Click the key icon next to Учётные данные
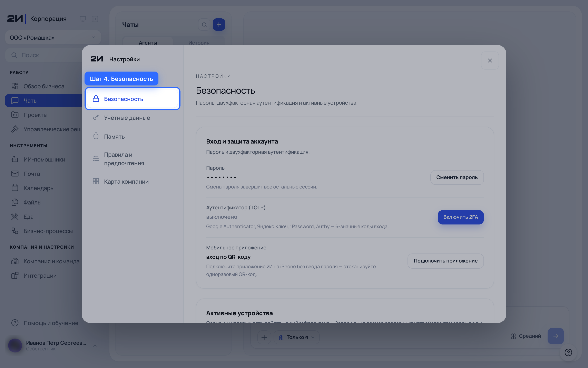 coord(96,118)
